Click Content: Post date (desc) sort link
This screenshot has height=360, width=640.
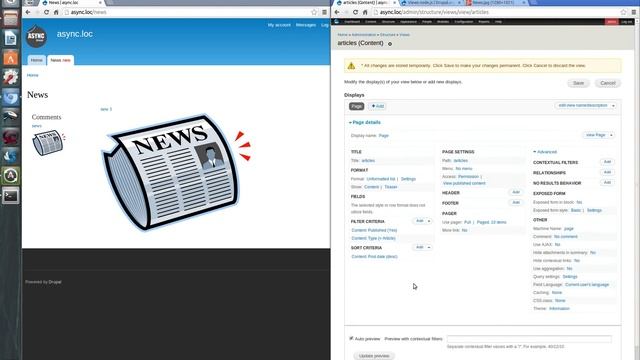(374, 257)
